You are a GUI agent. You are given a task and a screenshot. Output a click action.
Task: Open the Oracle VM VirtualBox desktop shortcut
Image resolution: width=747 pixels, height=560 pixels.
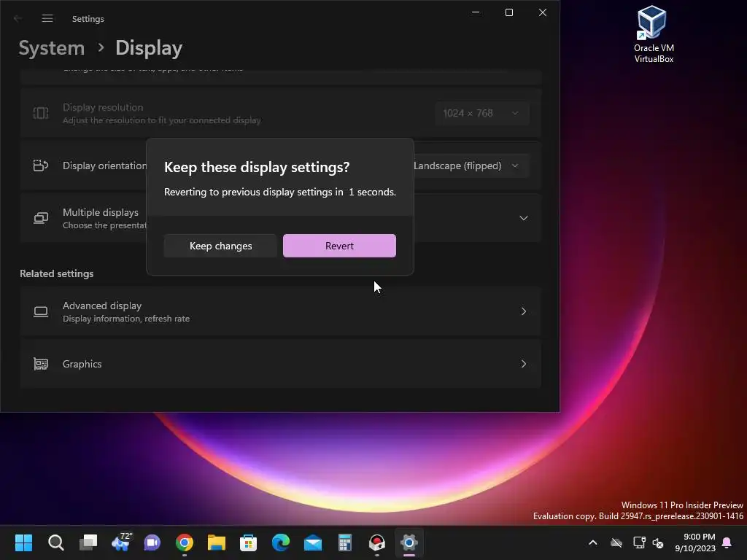654,34
